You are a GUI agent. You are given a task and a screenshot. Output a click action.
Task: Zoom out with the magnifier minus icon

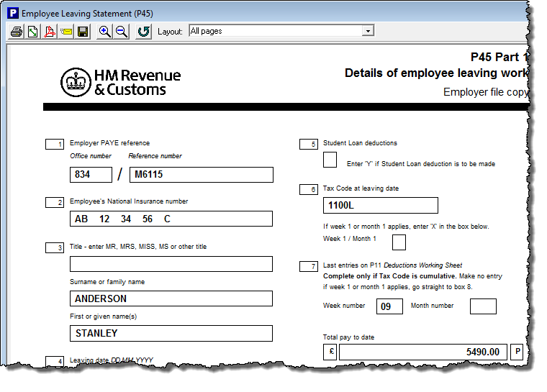122,32
